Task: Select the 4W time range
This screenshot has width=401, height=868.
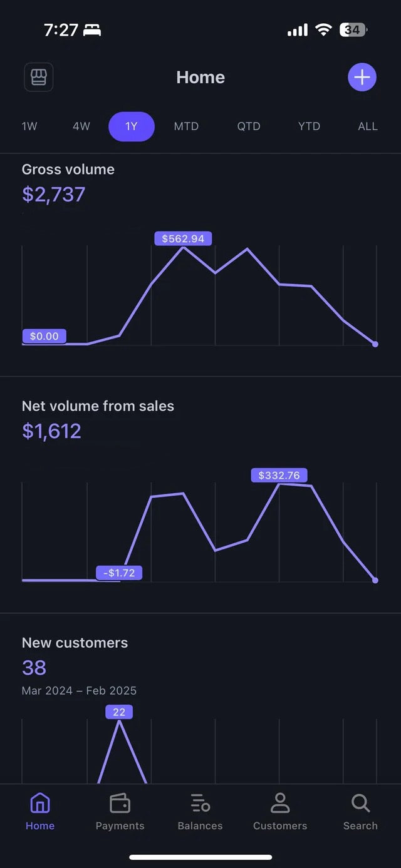Action: pos(81,126)
